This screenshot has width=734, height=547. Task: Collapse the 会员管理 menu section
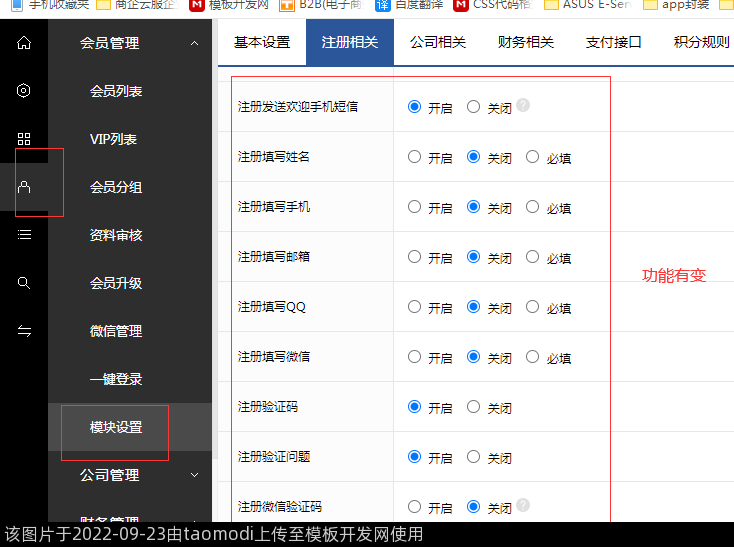(x=194, y=43)
